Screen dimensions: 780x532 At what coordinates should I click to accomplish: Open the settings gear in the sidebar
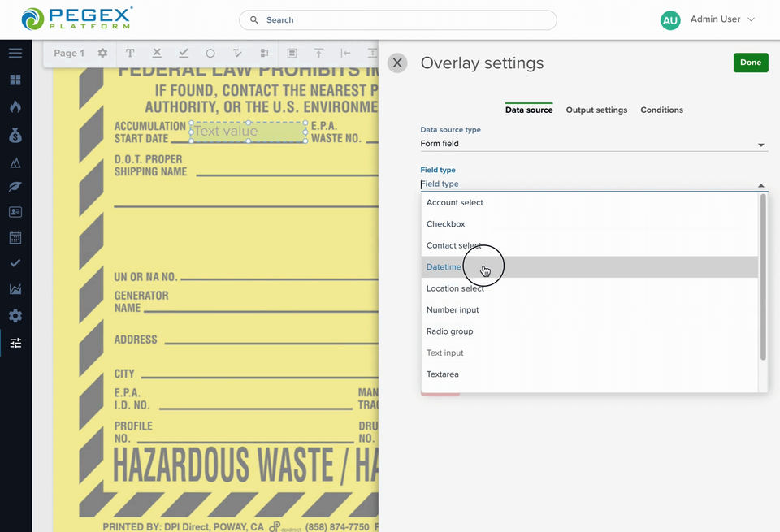(x=15, y=316)
